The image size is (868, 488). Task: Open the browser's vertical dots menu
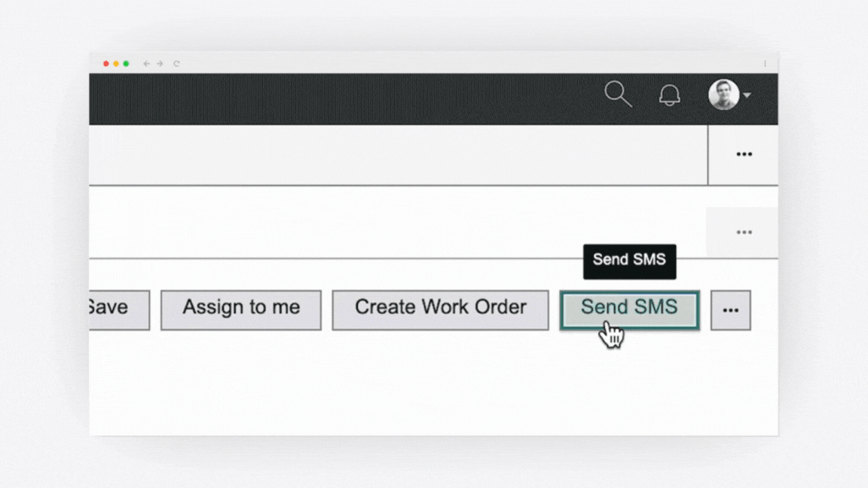(x=765, y=63)
